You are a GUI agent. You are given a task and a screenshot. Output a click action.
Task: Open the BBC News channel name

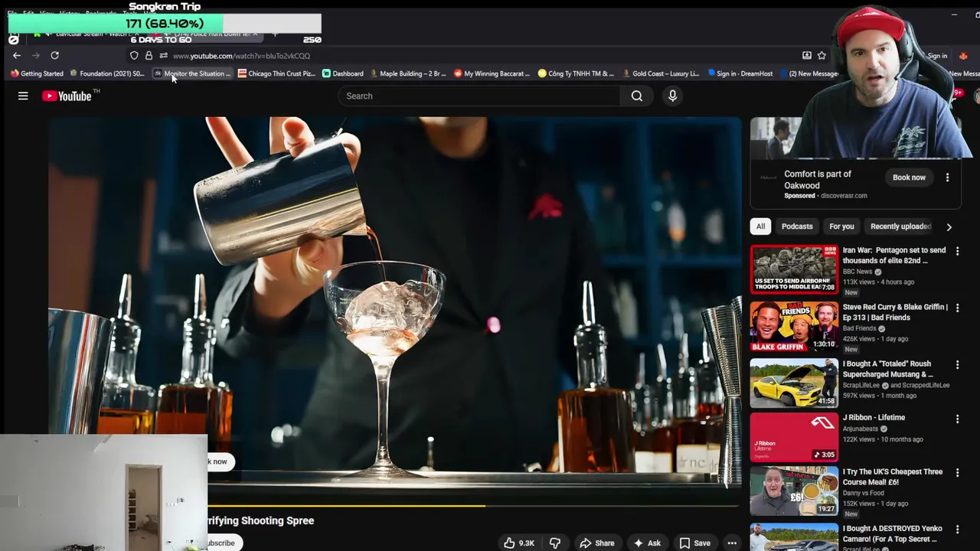coord(857,272)
